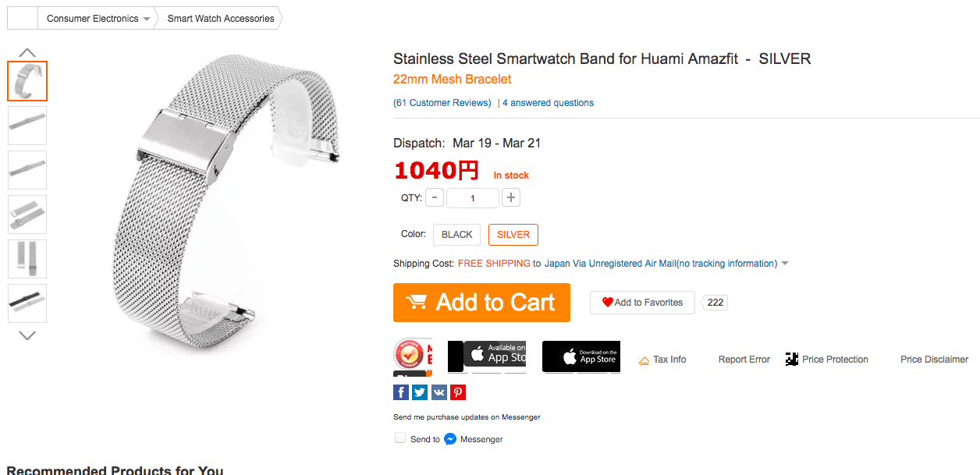Screen dimensions: 980x475
Task: Share product on Twitter
Action: point(420,392)
